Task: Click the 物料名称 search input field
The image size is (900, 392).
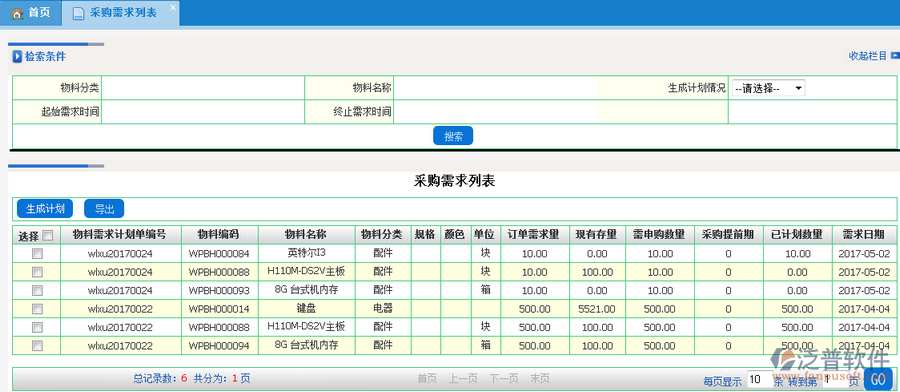Action: pyautogui.click(x=495, y=88)
